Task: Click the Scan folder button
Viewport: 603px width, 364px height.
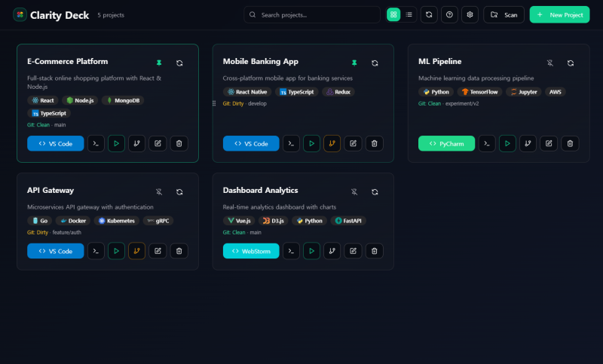Action: point(504,14)
